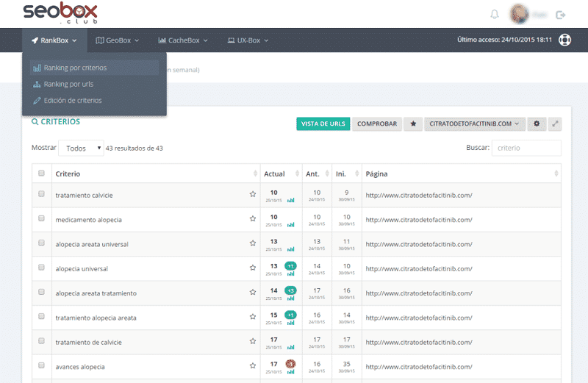Screen dimensions: 588x383
Task: Expand the panel to fullscreen
Action: tap(555, 124)
